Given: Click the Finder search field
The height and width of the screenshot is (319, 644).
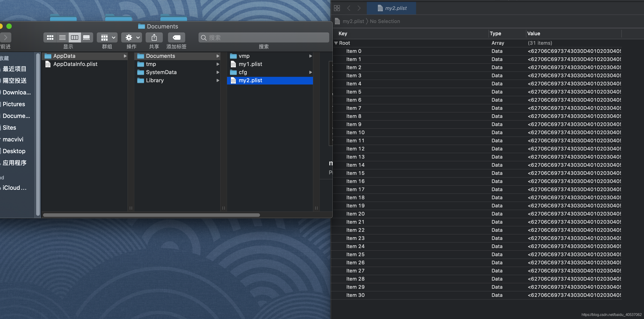Looking at the screenshot, I should coord(264,38).
